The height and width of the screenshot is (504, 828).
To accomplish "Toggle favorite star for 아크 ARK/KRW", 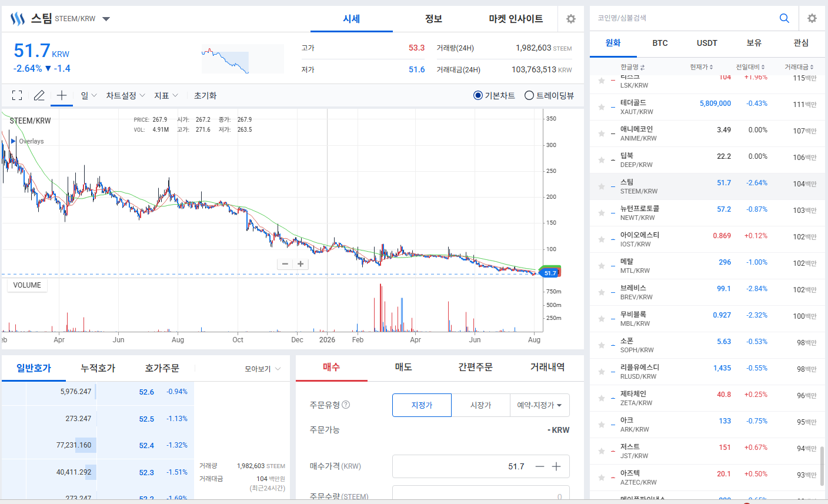I will point(602,425).
